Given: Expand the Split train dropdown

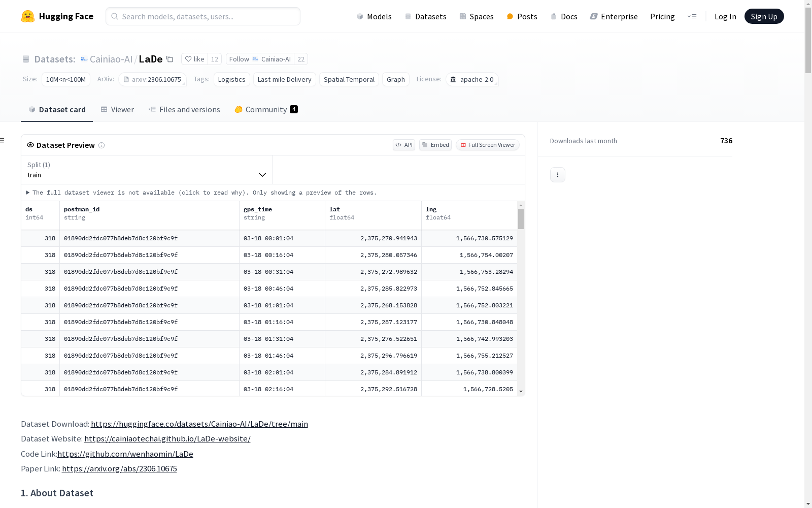Looking at the screenshot, I should coord(147,170).
